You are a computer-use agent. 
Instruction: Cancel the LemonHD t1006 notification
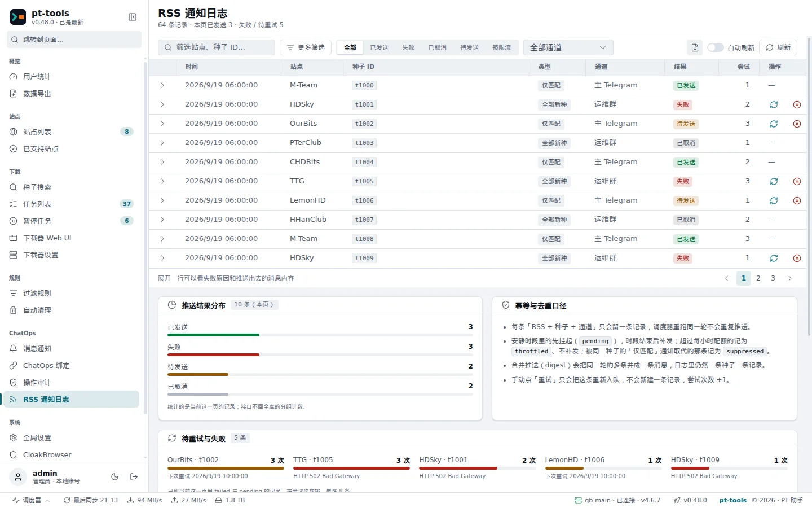click(797, 200)
